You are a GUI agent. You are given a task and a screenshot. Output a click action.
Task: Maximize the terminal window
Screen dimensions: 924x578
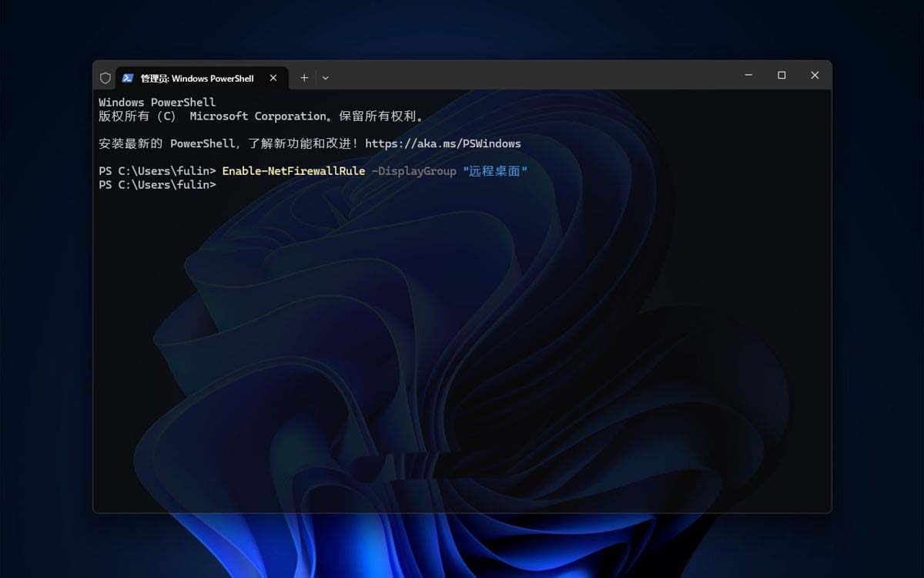(782, 76)
